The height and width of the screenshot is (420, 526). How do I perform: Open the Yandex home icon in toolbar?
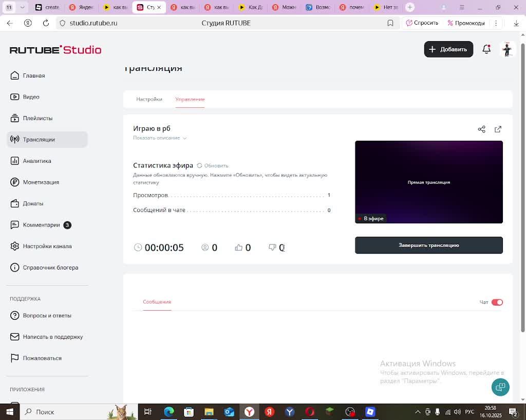(x=28, y=23)
